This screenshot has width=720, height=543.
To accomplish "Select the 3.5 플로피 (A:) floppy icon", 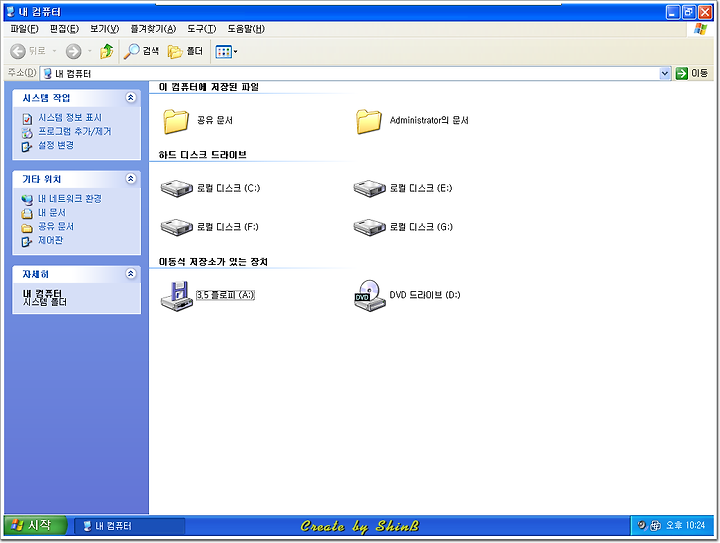I will [x=176, y=296].
